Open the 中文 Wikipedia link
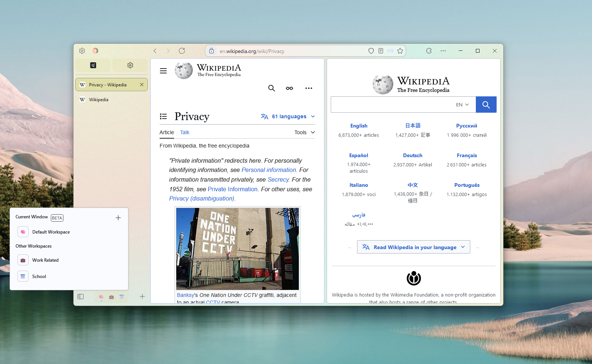Image resolution: width=592 pixels, height=364 pixels. 413,185
